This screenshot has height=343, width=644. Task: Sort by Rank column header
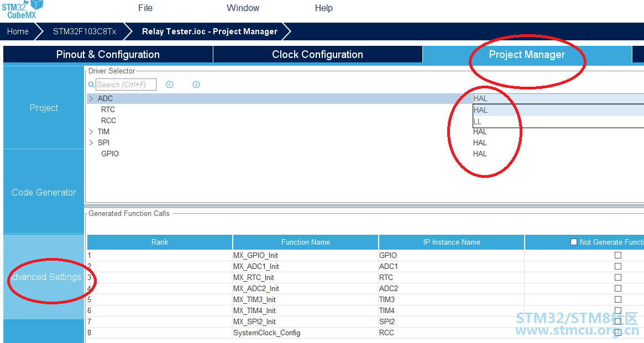[x=159, y=242]
